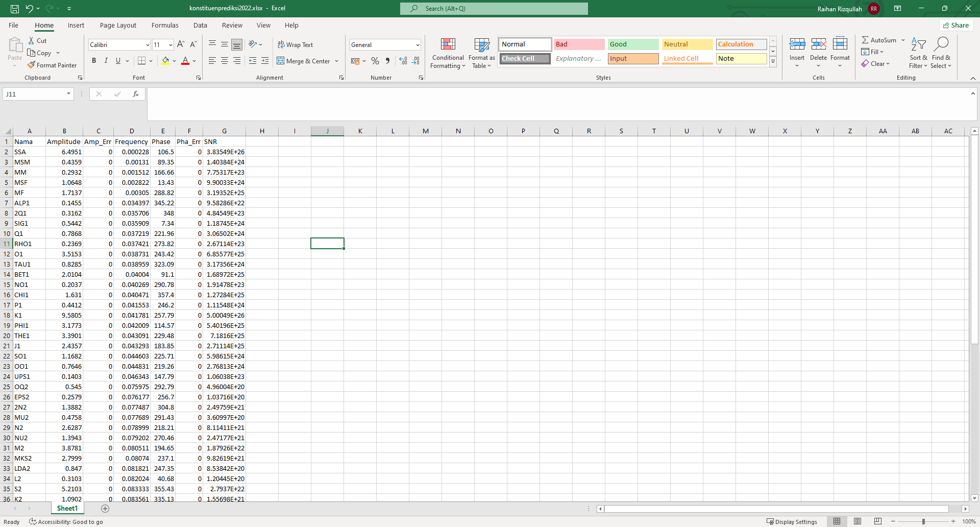Click the Search box in title bar
980x527 pixels.
[x=494, y=9]
